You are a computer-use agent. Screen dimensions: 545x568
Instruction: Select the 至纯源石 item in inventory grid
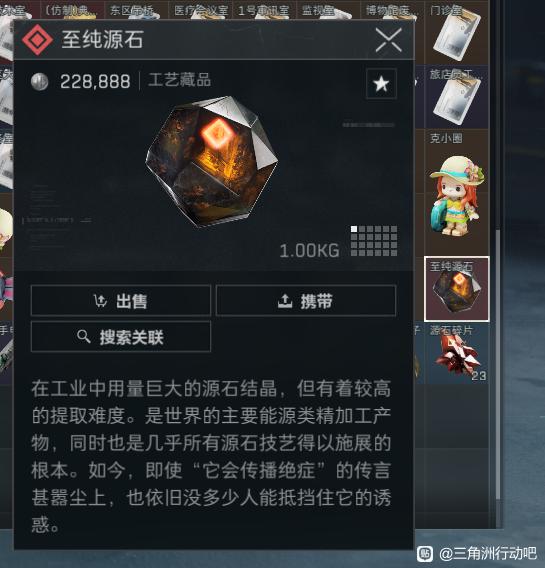coord(457,289)
